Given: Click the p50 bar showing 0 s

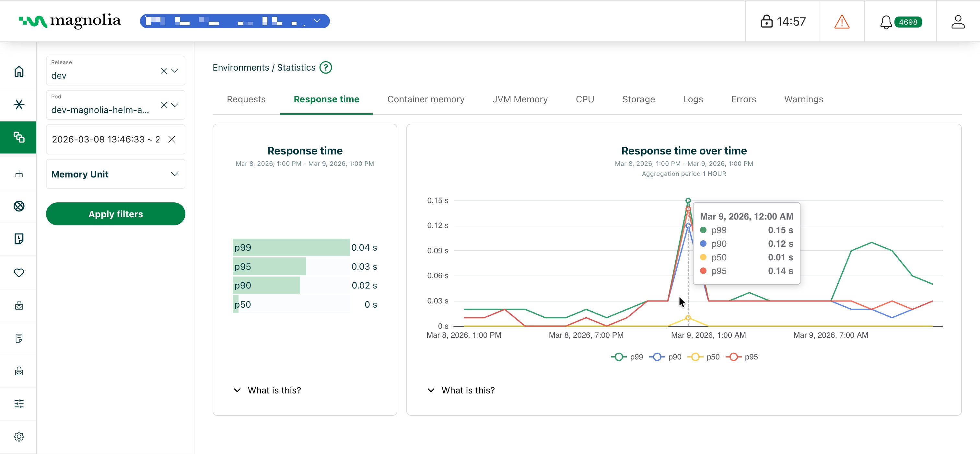Looking at the screenshot, I should 236,305.
